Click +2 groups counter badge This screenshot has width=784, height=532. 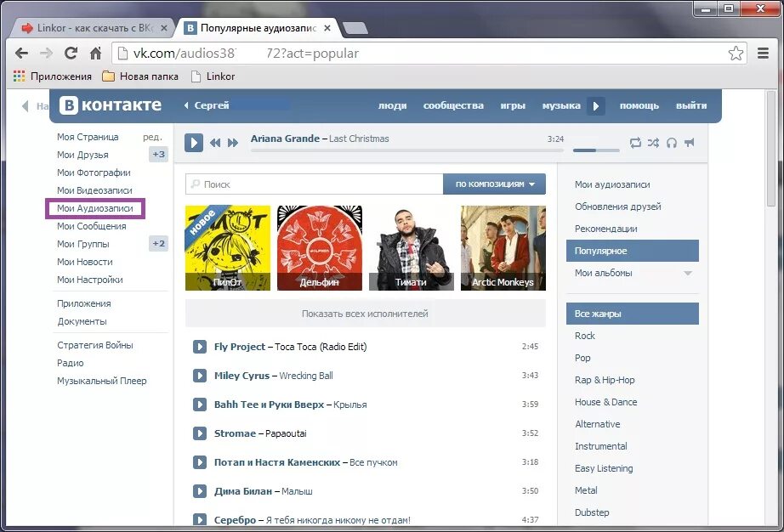(158, 243)
